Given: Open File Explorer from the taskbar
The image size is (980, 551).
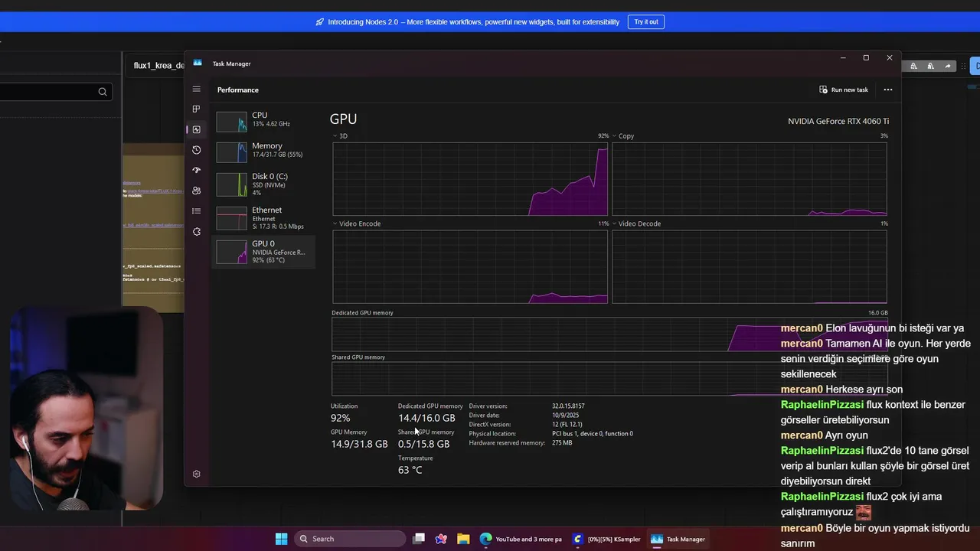Looking at the screenshot, I should click(463, 539).
